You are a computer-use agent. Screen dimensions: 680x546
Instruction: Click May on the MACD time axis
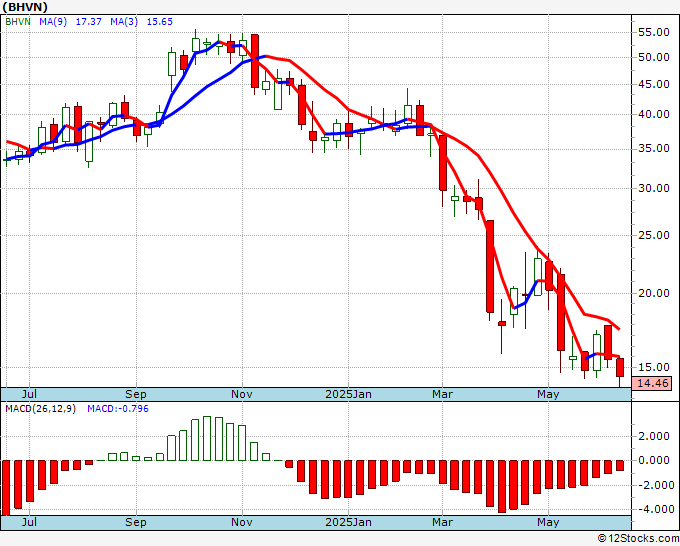(x=548, y=522)
